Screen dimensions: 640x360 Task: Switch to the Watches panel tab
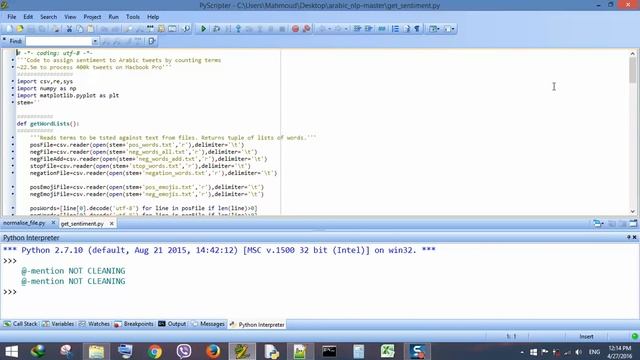coord(94,324)
